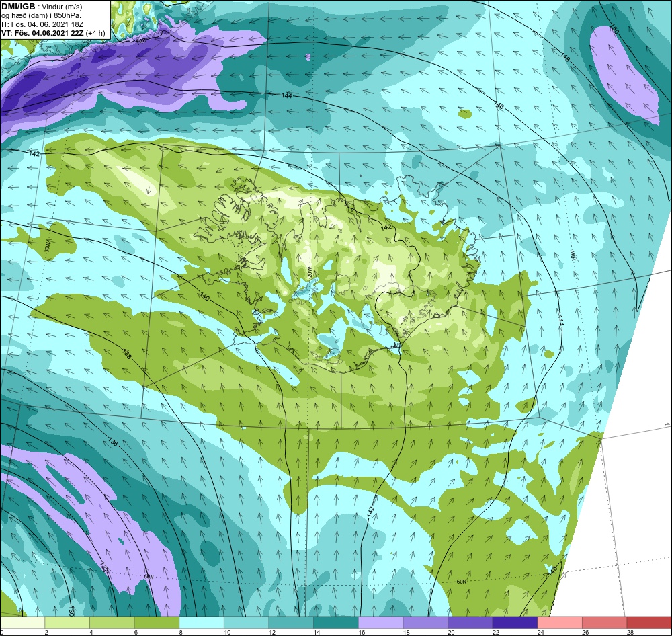The image size is (672, 636).
Task: Choose the 22–24 m/s dark indigo legend swatch
Action: [515, 623]
